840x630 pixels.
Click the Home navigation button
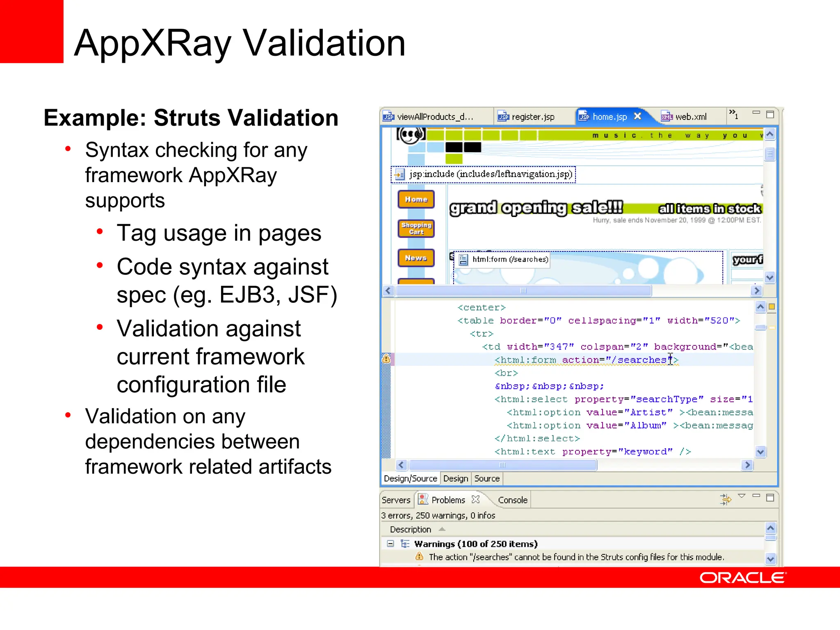click(x=416, y=199)
